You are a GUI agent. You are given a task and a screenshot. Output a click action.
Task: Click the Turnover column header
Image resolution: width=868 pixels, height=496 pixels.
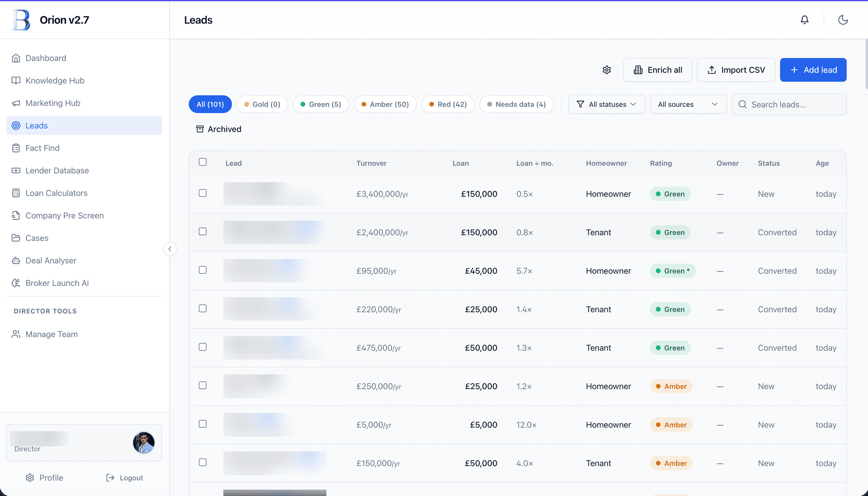(371, 163)
